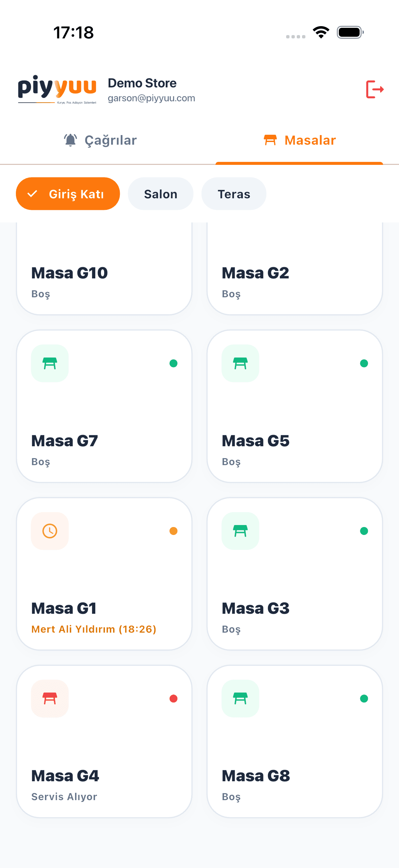Image resolution: width=399 pixels, height=868 pixels.
Task: Open the Masa G2 table card
Action: (295, 268)
